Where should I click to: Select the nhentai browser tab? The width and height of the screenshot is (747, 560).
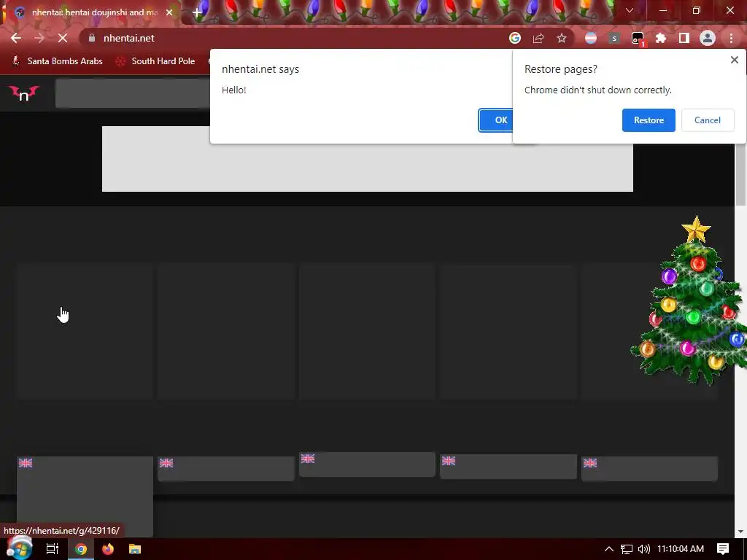coord(94,12)
